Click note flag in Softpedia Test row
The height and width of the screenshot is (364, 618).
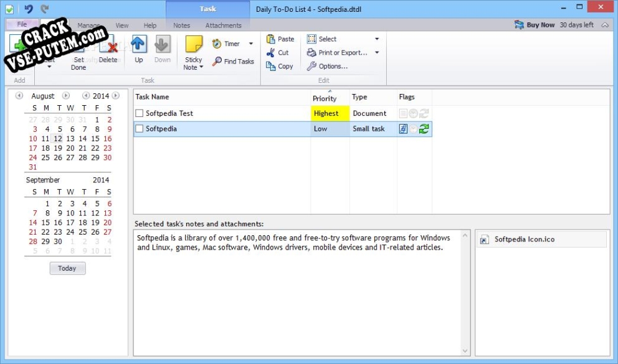point(403,114)
